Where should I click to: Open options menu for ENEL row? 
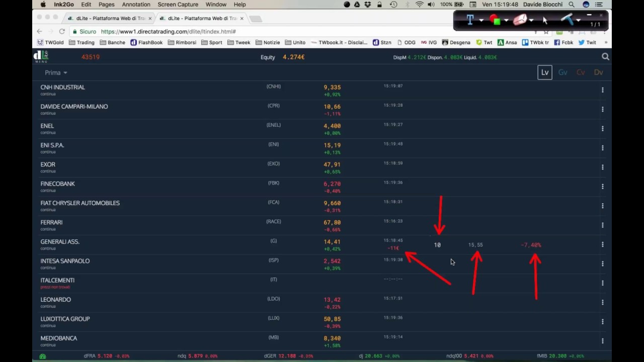[602, 129]
